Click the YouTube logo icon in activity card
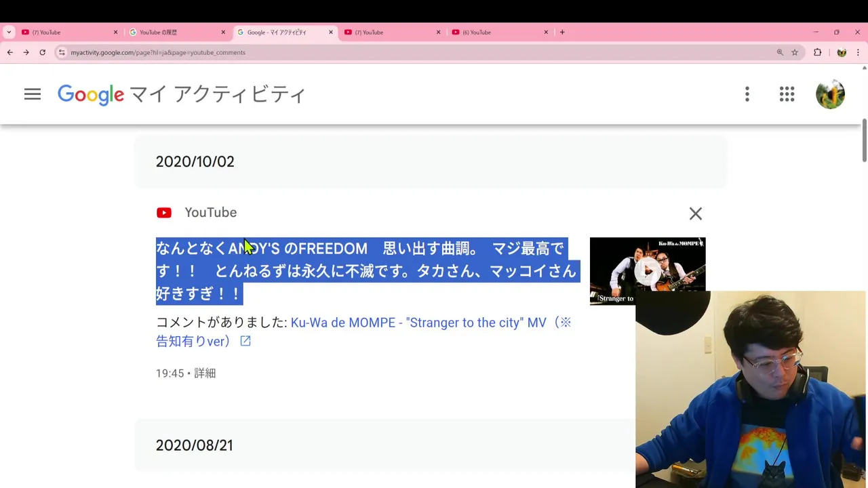Image resolution: width=868 pixels, height=488 pixels. (x=164, y=213)
